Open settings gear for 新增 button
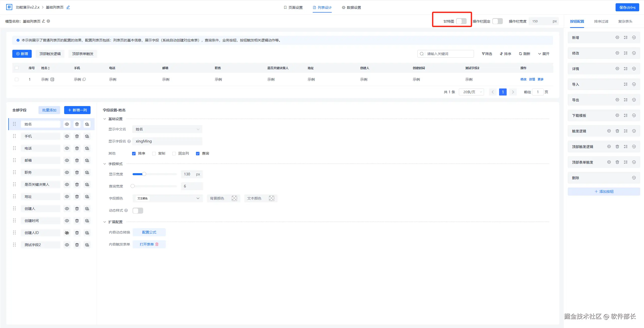Screen dimensions: 644x328 pyautogui.click(x=617, y=37)
